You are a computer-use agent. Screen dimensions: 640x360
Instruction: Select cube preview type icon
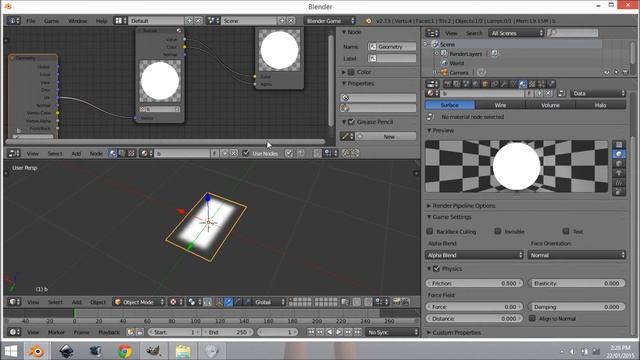click(x=619, y=164)
